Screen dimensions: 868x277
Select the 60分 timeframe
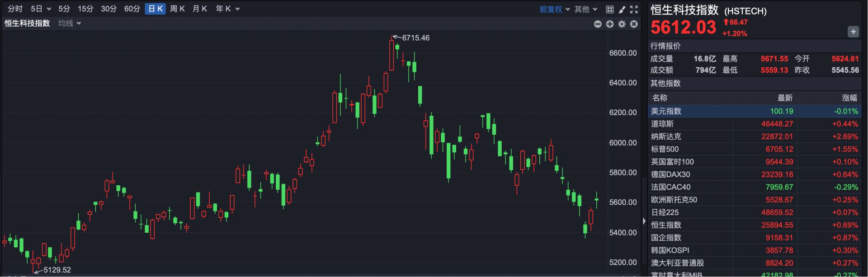[132, 9]
